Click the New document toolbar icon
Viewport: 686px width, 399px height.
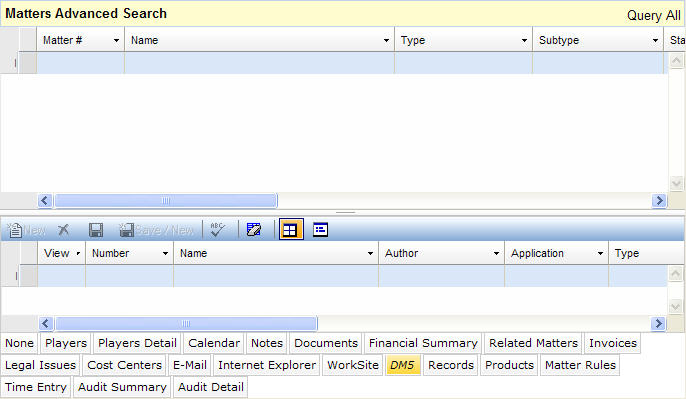pos(15,230)
